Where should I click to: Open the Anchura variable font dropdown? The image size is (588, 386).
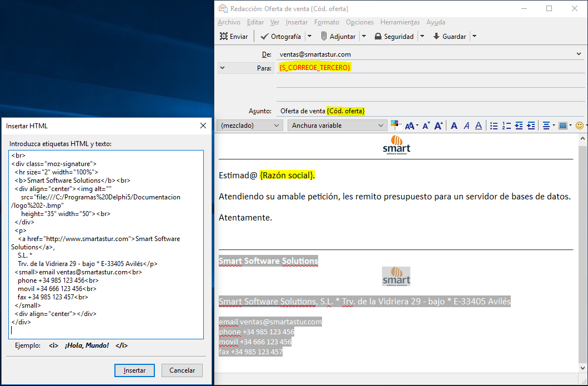[x=337, y=126]
